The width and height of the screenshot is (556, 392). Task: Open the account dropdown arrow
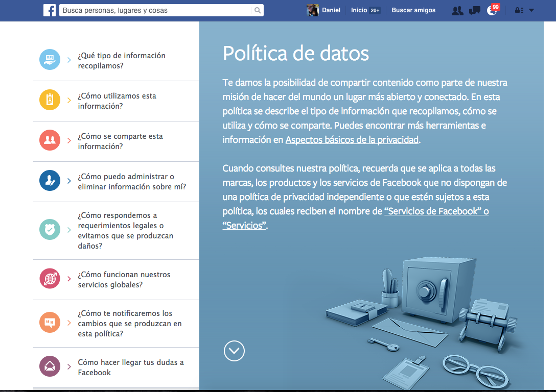tap(531, 10)
